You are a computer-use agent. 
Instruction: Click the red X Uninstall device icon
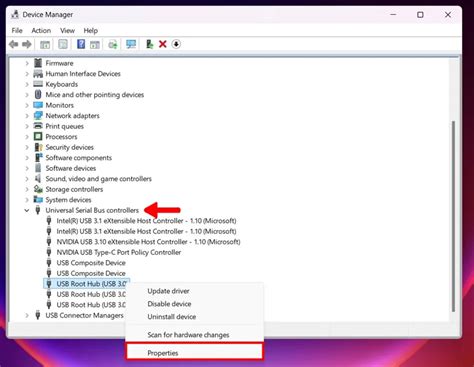(x=163, y=44)
